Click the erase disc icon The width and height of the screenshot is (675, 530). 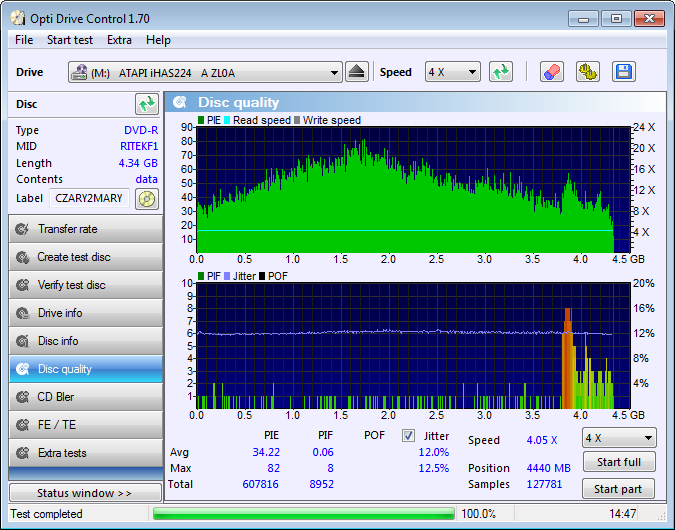tap(551, 72)
